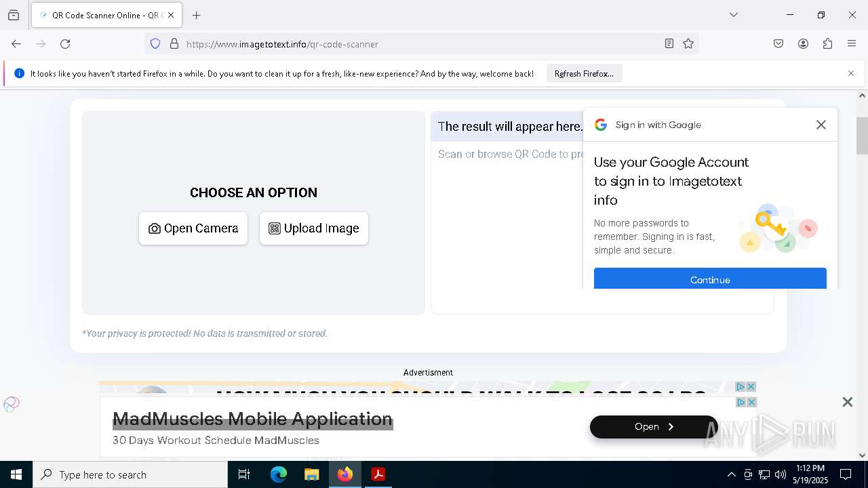This screenshot has height=488, width=868.
Task: Click '30 Days Workout Schedule MadMuscles' text
Action: [x=216, y=441]
